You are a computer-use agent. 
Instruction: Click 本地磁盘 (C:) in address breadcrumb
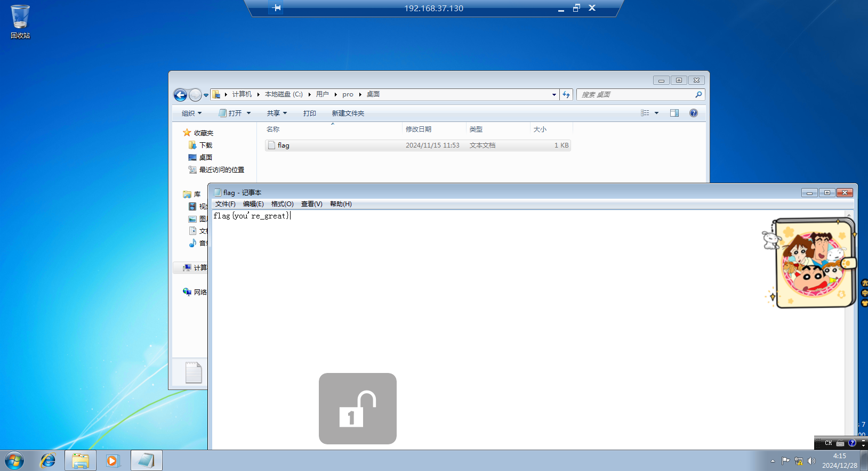284,94
